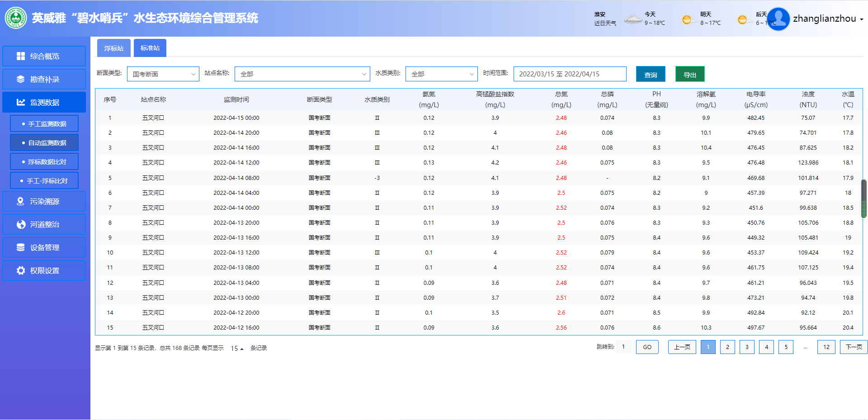Click the 勘查补录 layers icon
The height and width of the screenshot is (420, 868).
(x=21, y=79)
